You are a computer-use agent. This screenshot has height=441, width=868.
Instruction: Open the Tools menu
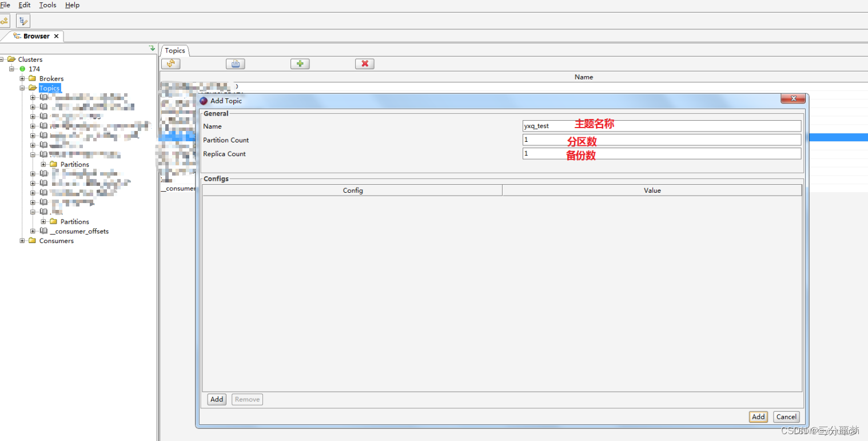click(48, 5)
